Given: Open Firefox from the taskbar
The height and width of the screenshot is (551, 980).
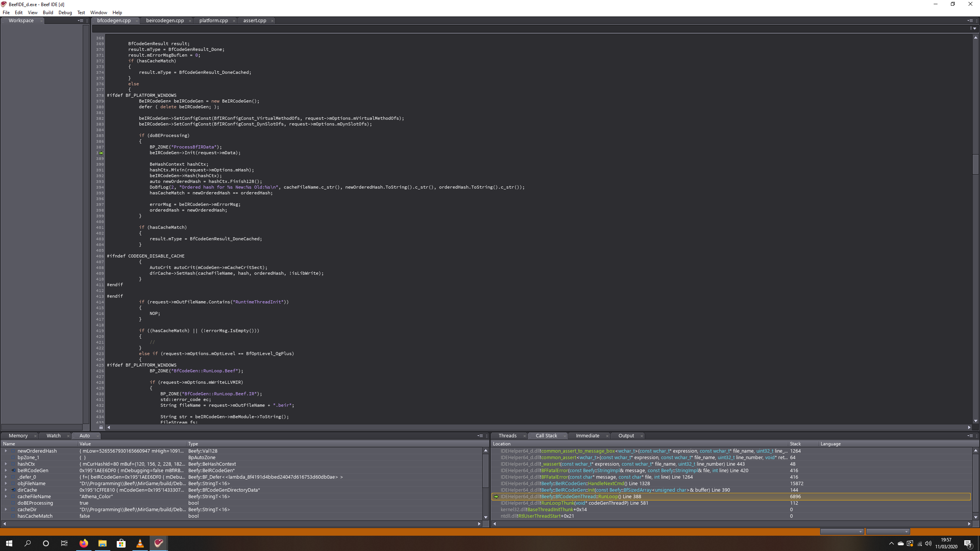Looking at the screenshot, I should (x=83, y=543).
